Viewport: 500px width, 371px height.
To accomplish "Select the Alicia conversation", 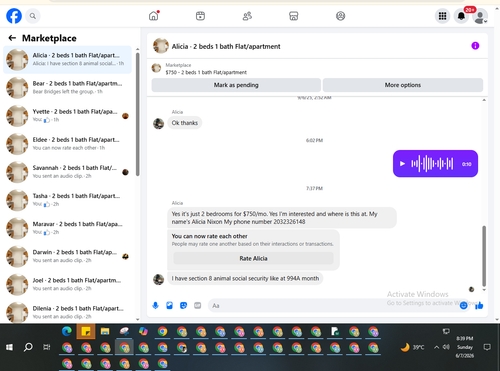I will 67,60.
